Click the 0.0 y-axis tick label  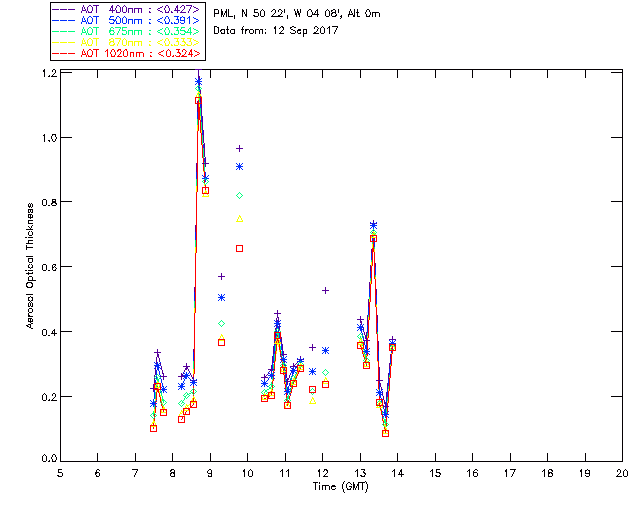[49, 459]
